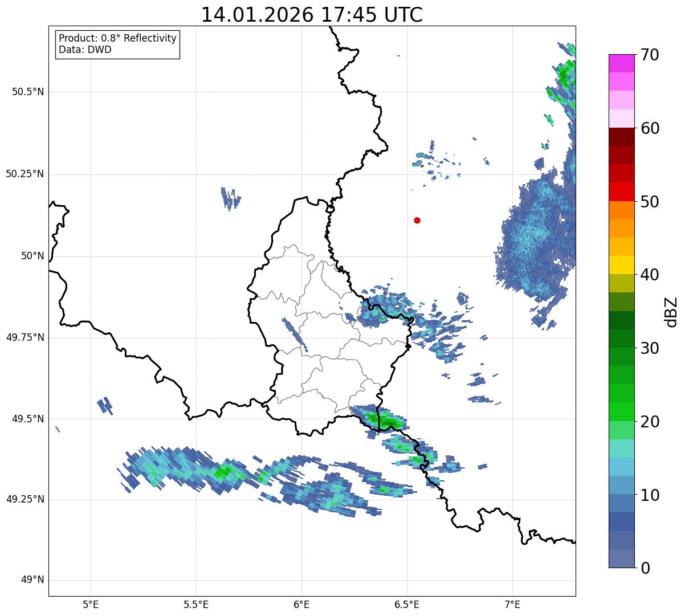Click the colorbar tick label '0'

point(645,568)
